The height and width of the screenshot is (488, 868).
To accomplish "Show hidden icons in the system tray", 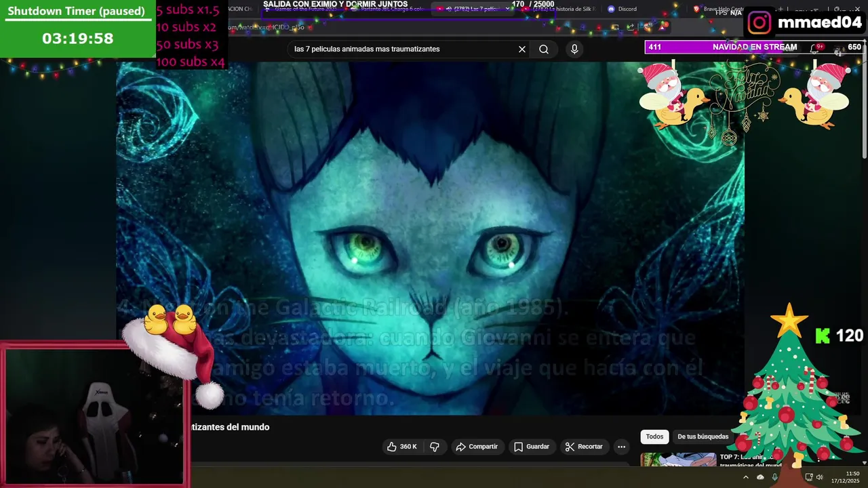I will click(x=745, y=477).
